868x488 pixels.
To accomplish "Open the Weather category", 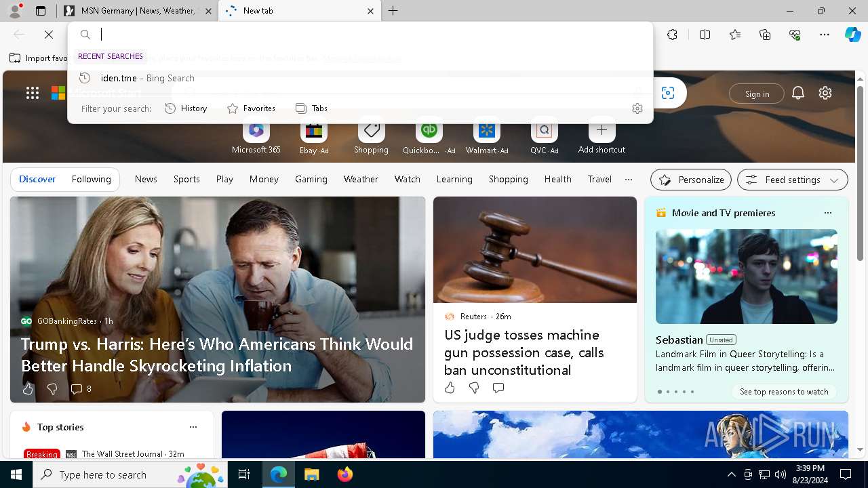I will pyautogui.click(x=361, y=180).
